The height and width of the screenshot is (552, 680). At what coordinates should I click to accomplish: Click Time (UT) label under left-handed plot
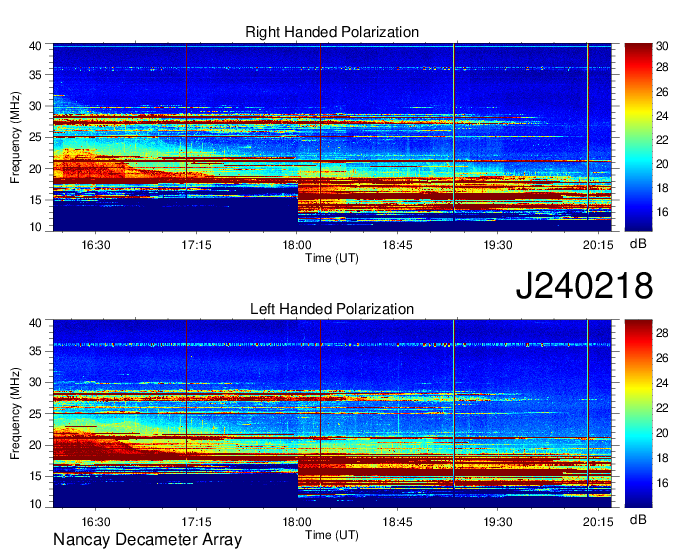(332, 535)
